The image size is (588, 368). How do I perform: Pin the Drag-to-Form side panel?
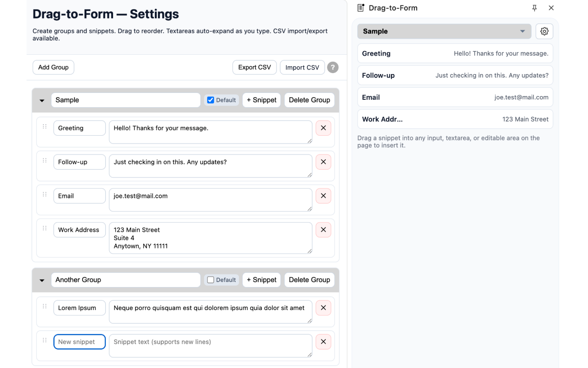tap(534, 8)
